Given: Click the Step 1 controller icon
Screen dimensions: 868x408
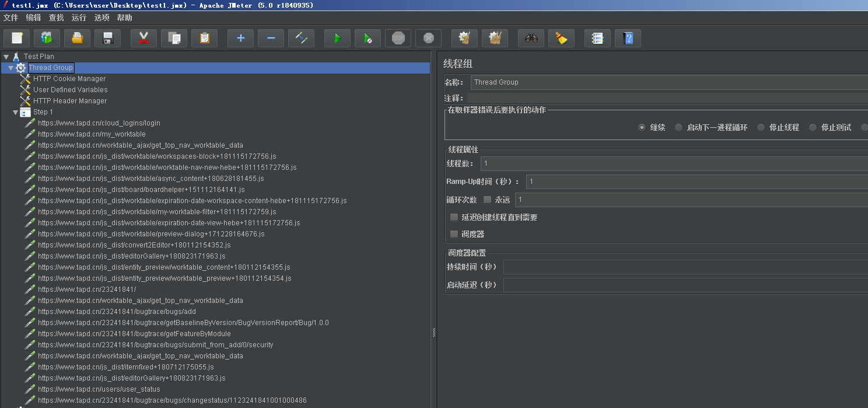Looking at the screenshot, I should (x=25, y=112).
